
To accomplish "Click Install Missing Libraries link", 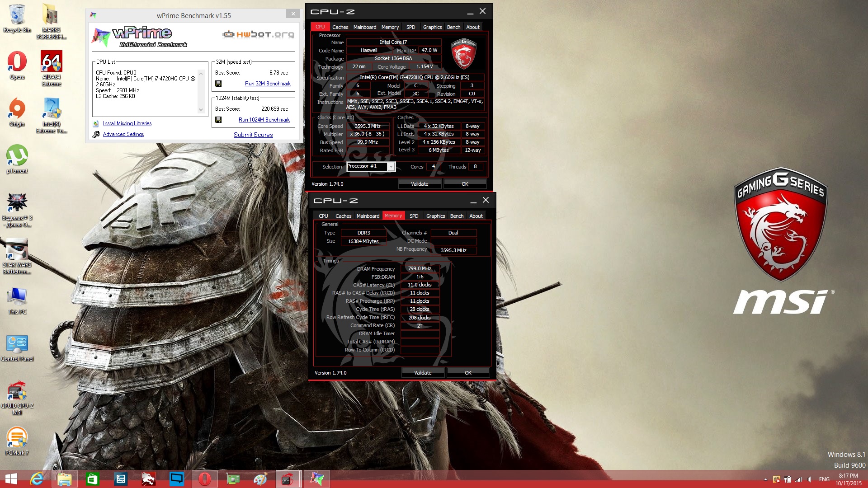I will 127,123.
